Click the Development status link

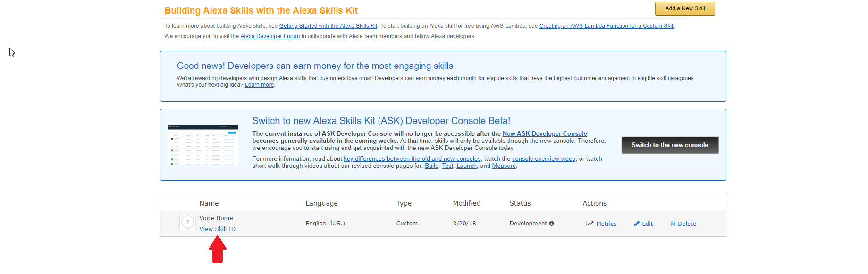(528, 224)
